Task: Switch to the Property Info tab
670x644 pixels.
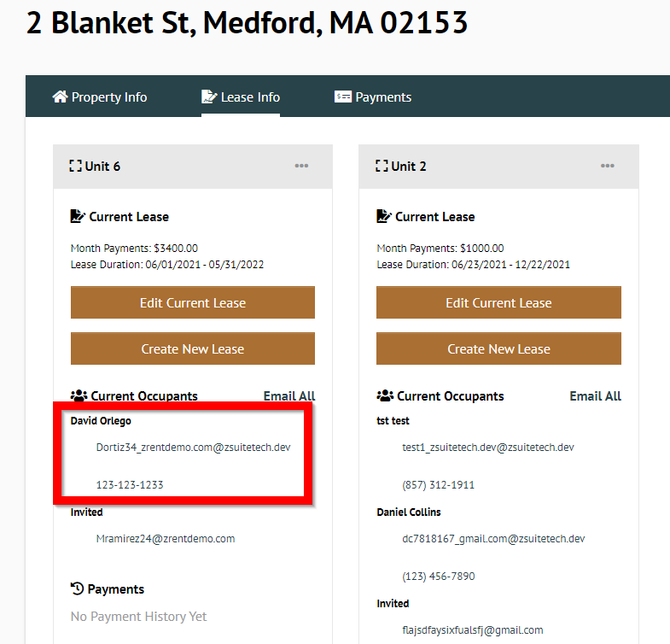Action: [x=100, y=97]
